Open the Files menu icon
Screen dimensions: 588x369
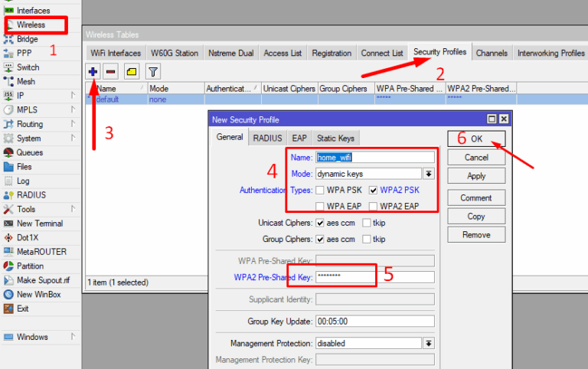point(8,166)
